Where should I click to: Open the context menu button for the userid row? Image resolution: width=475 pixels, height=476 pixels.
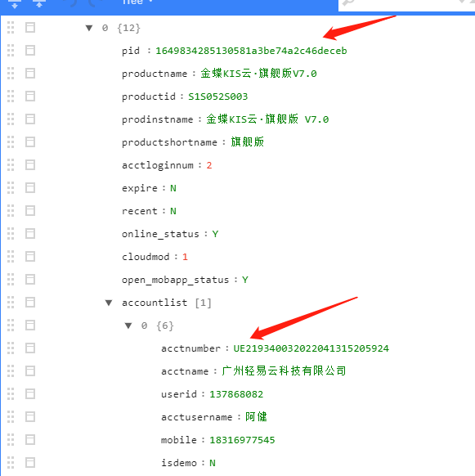[30, 393]
